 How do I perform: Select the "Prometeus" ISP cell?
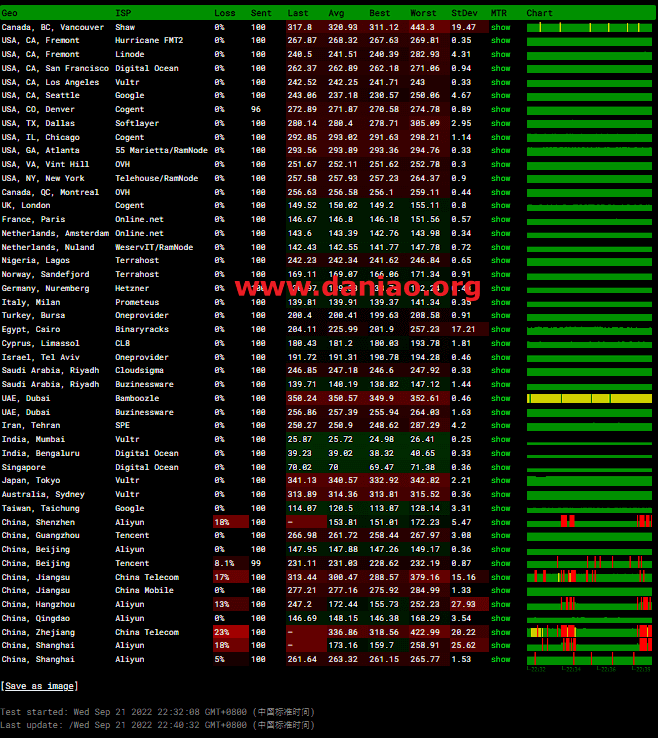[137, 303]
